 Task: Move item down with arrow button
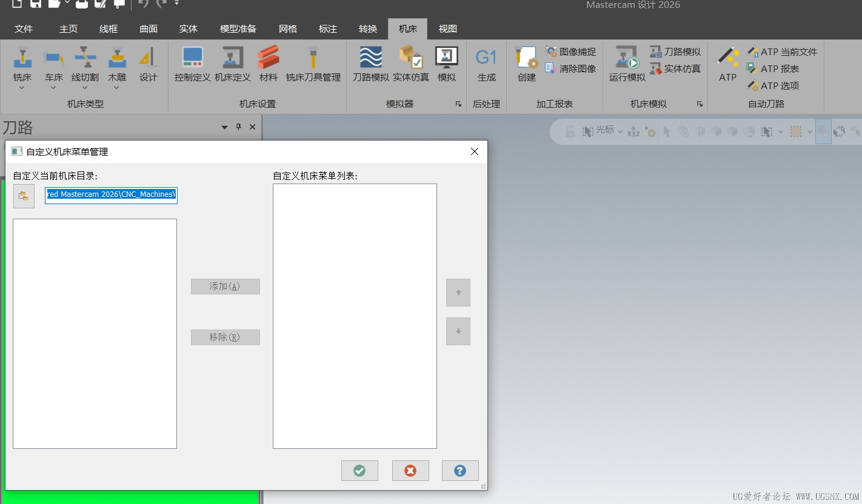pyautogui.click(x=458, y=331)
